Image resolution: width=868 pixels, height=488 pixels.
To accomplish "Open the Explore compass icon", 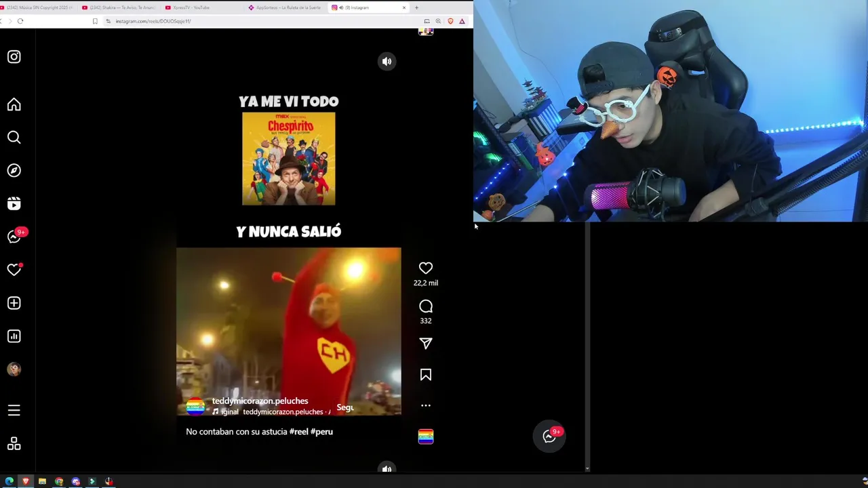I will tap(14, 171).
